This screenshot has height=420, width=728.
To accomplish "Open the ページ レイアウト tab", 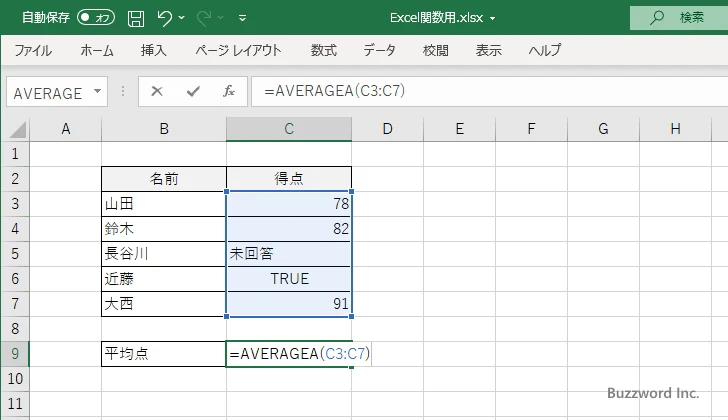I will coord(238,50).
